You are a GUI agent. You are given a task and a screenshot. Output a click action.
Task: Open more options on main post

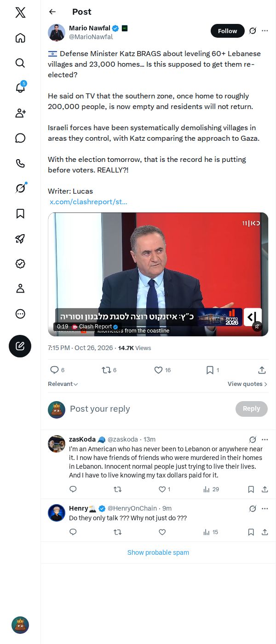coord(264,31)
